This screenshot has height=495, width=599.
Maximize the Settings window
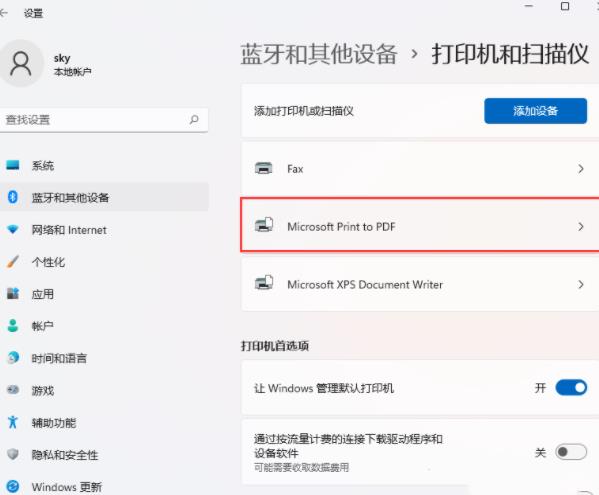pyautogui.click(x=565, y=6)
